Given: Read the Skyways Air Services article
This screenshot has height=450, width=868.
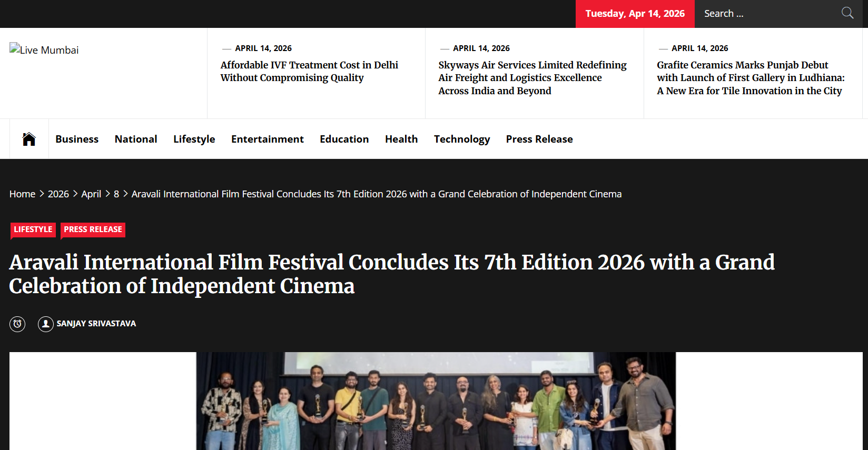Looking at the screenshot, I should (x=532, y=78).
